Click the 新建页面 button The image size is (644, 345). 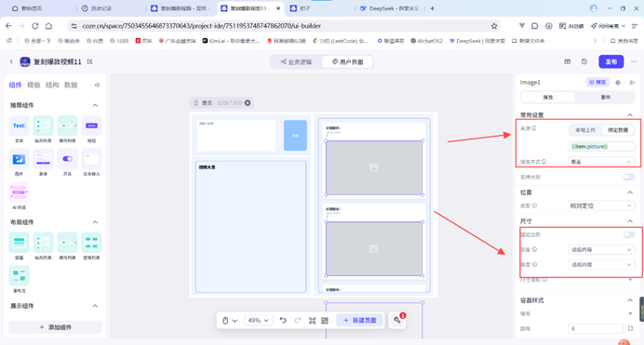[360, 321]
